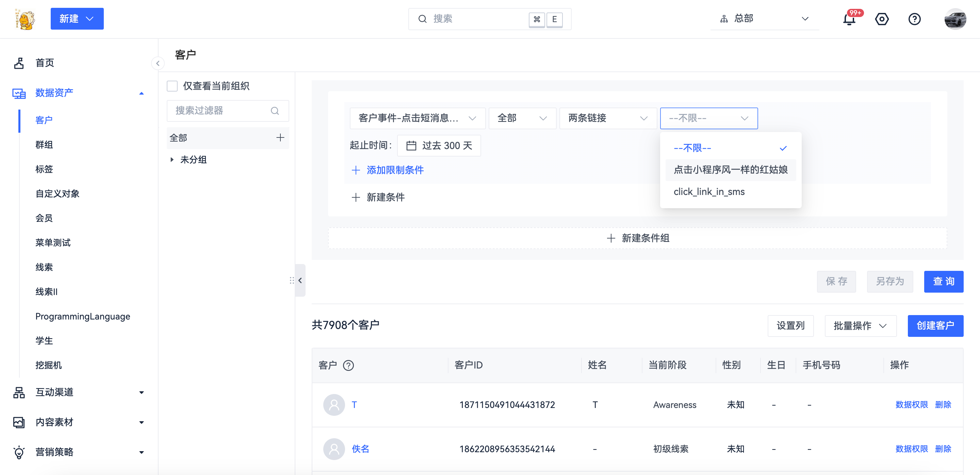Open 挖掘机 in sidebar
The width and height of the screenshot is (980, 475).
48,365
